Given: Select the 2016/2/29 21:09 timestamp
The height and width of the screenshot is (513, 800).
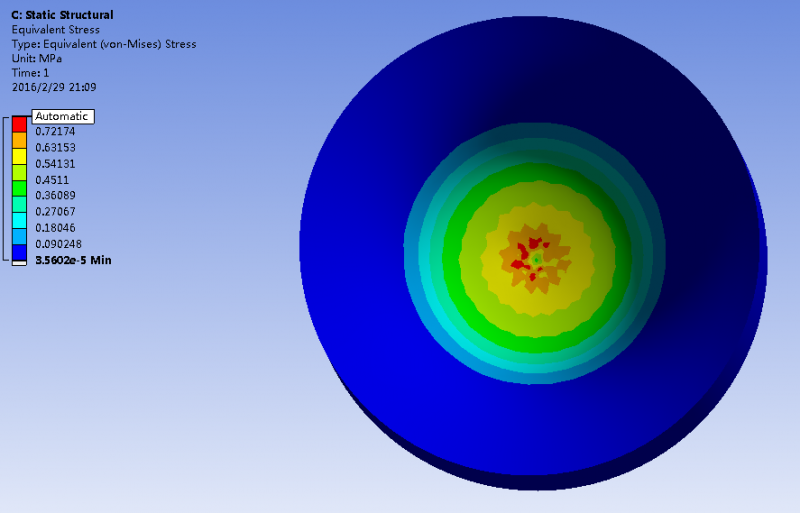Looking at the screenshot, I should pyautogui.click(x=54, y=87).
